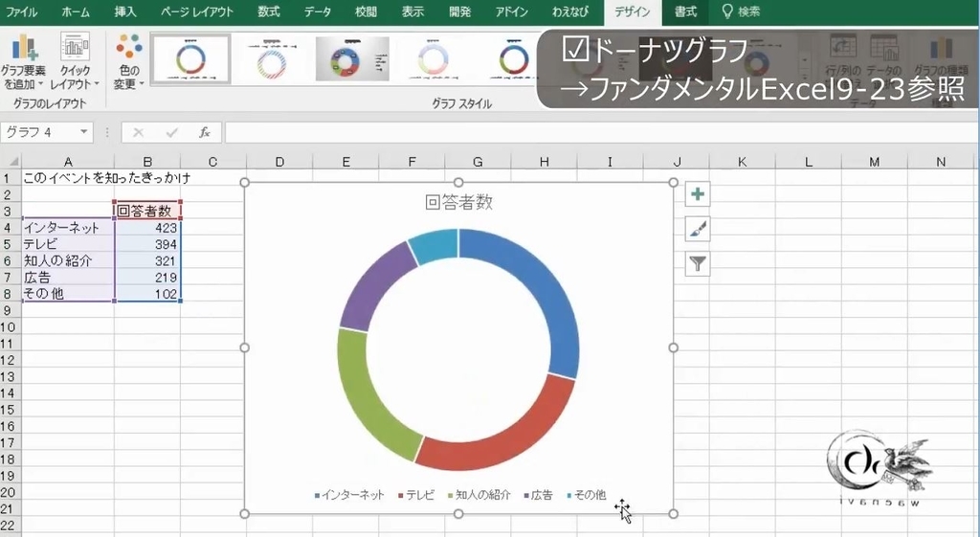Select cell B4 with value 423

coord(147,228)
